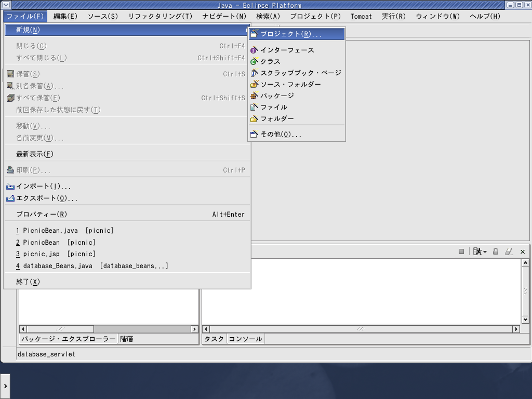Open the リファクタリング(T) menu
Screen dimensions: 532x399
pyautogui.click(x=160, y=16)
